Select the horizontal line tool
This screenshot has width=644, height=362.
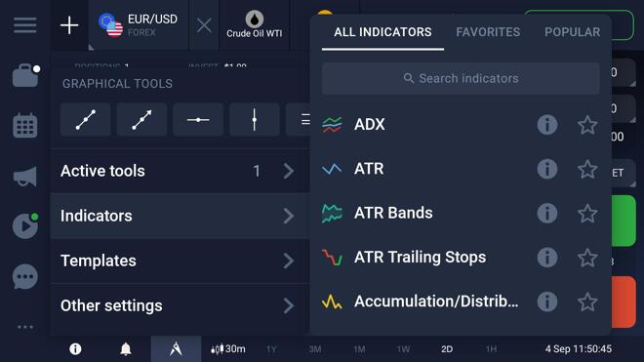coord(198,120)
